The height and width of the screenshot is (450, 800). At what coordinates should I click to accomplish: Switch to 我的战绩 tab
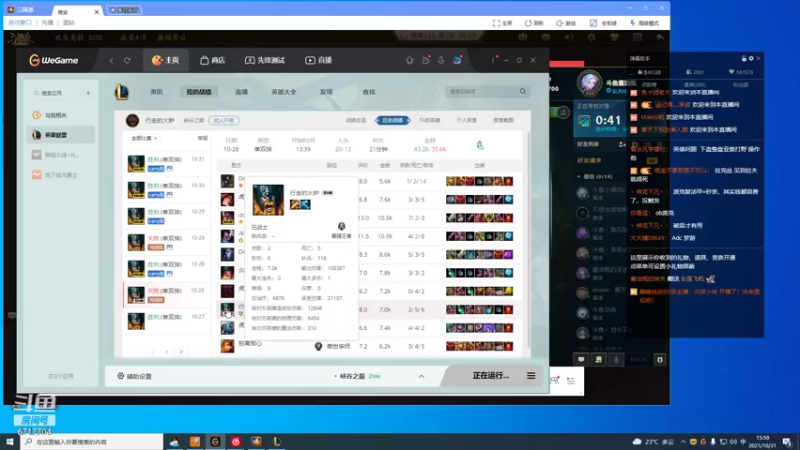[x=198, y=92]
